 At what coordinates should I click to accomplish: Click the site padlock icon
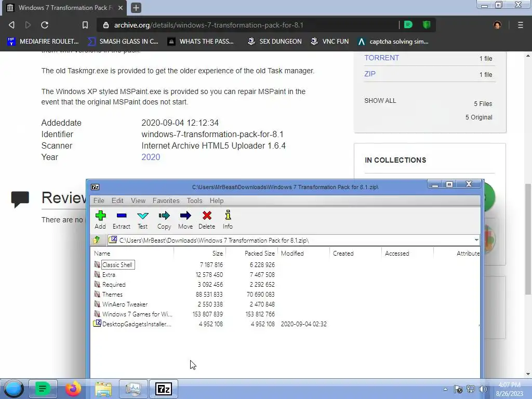point(105,25)
